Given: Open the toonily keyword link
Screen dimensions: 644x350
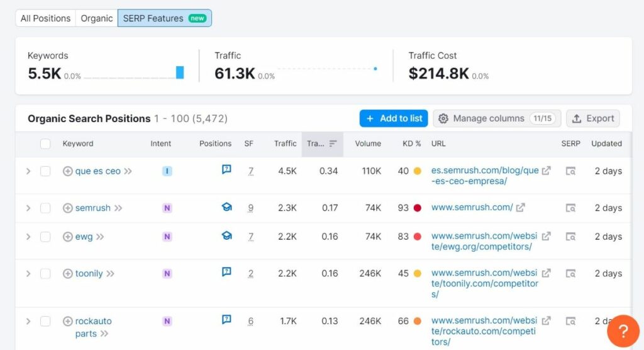Looking at the screenshot, I should tap(89, 273).
